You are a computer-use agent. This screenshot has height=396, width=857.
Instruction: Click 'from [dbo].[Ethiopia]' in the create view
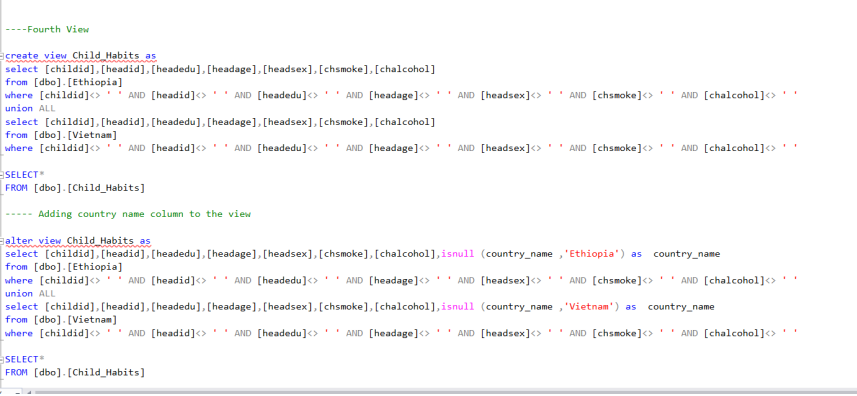click(x=63, y=82)
